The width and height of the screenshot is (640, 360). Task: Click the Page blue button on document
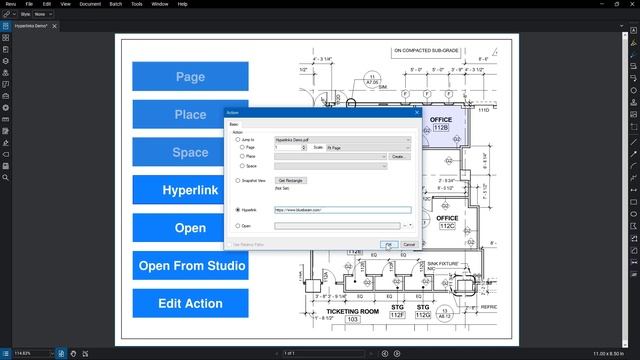191,76
